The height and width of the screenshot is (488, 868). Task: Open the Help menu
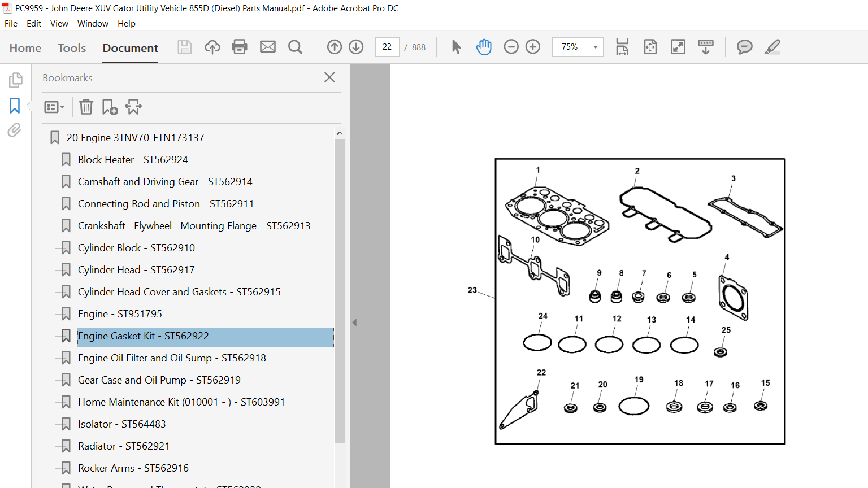pos(127,24)
